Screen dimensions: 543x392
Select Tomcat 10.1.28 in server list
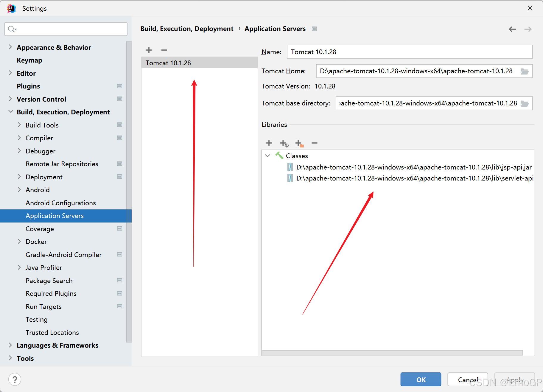coord(199,63)
